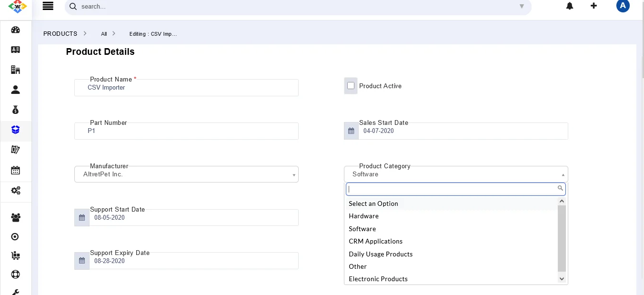
Task: Click the user avatar labeled A
Action: tap(623, 6)
